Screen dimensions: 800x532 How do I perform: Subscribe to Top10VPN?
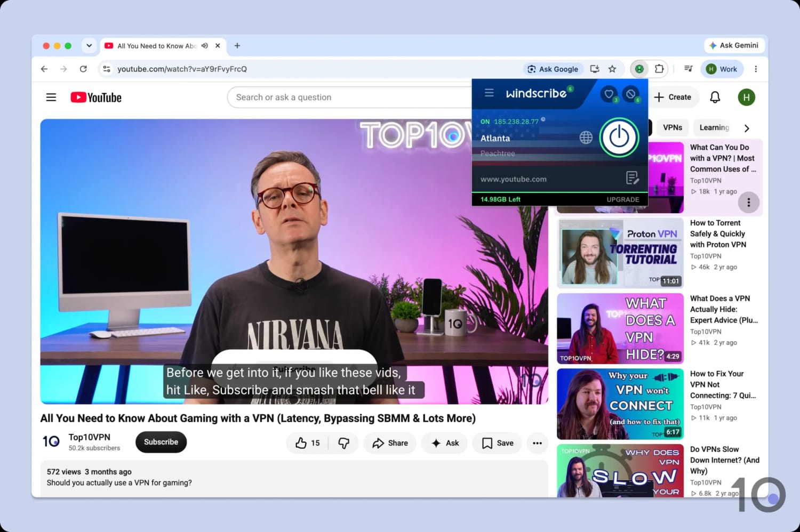click(x=161, y=442)
